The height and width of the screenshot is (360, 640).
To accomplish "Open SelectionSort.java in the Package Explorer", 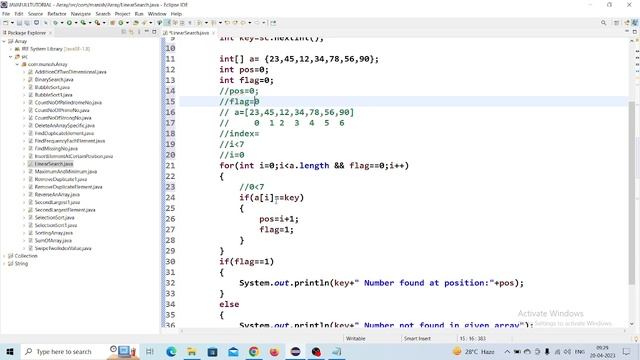I will (x=54, y=218).
